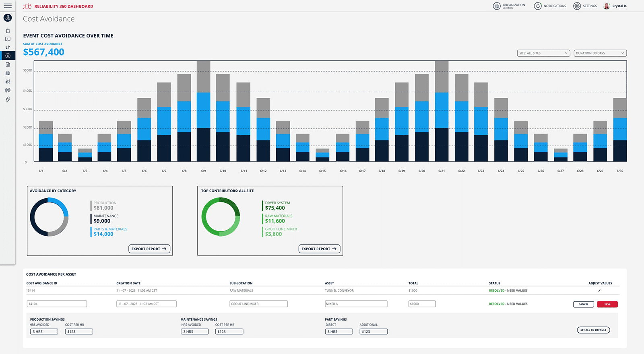Click the Grout Line Mixer sub-location field
The image size is (644, 354).
[258, 304]
